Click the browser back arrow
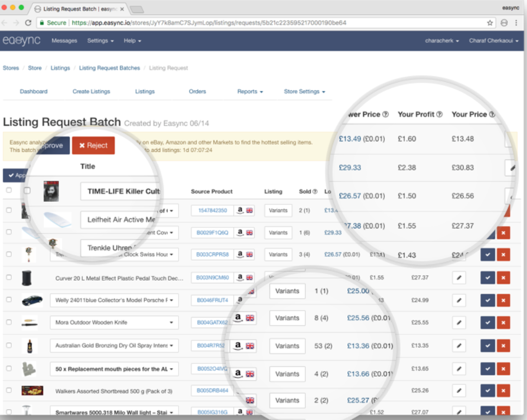527x420 pixels. click(x=4, y=23)
